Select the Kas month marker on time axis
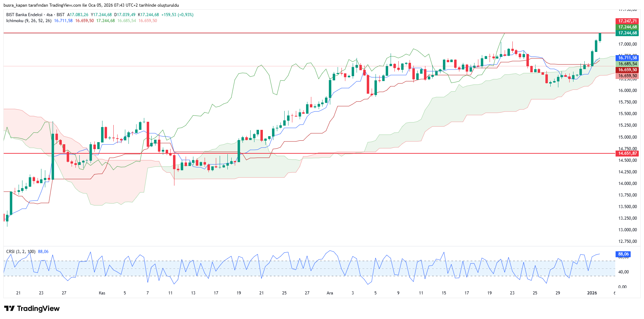 102,293
